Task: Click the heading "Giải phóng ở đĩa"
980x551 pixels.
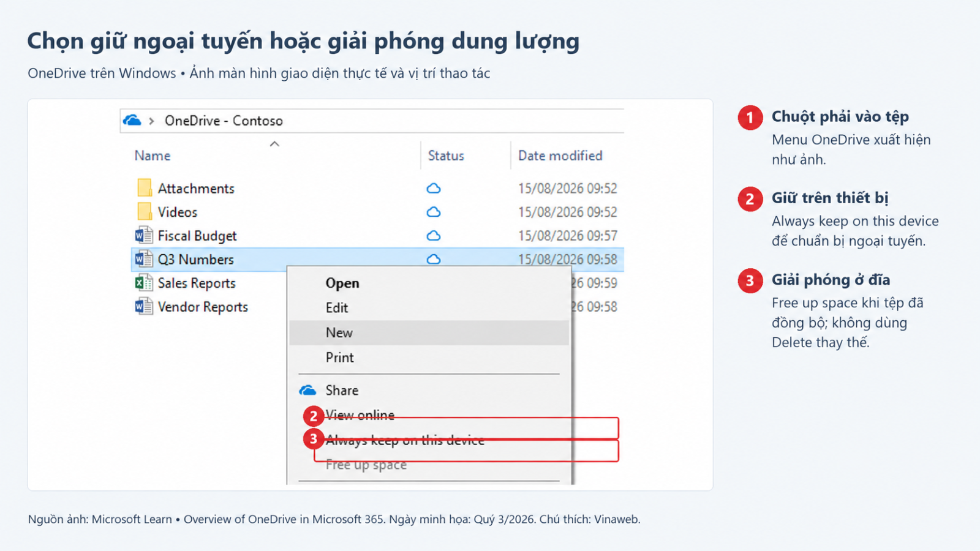Action: (x=831, y=280)
